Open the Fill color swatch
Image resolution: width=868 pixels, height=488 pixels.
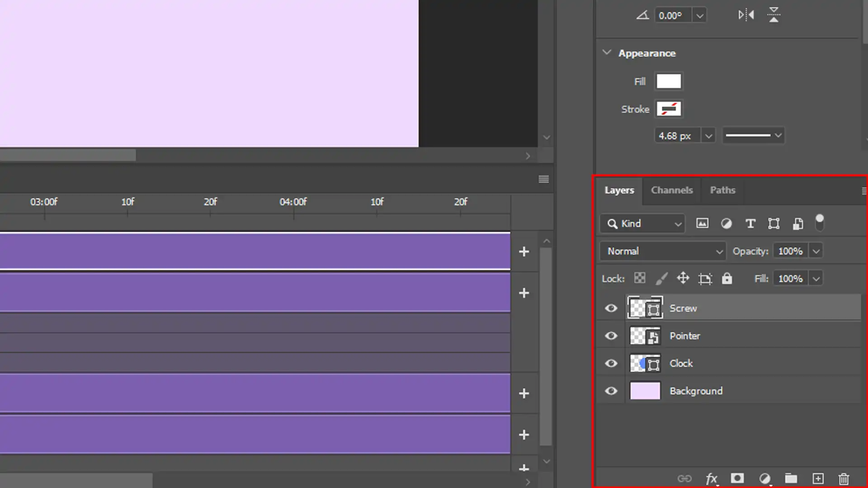[x=669, y=81]
